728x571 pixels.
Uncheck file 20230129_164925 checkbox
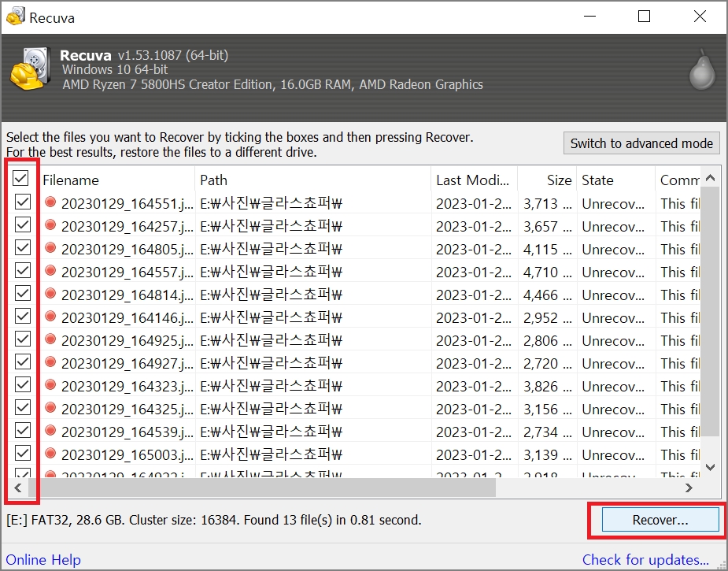click(x=23, y=339)
